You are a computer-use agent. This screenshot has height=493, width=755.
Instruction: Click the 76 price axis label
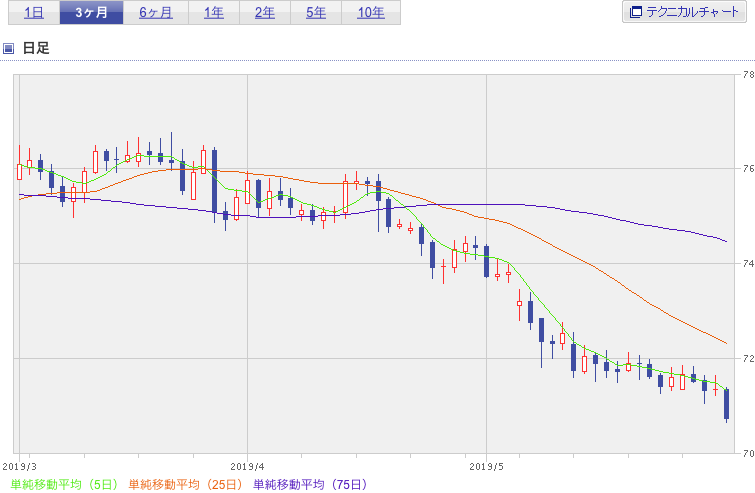click(x=748, y=169)
